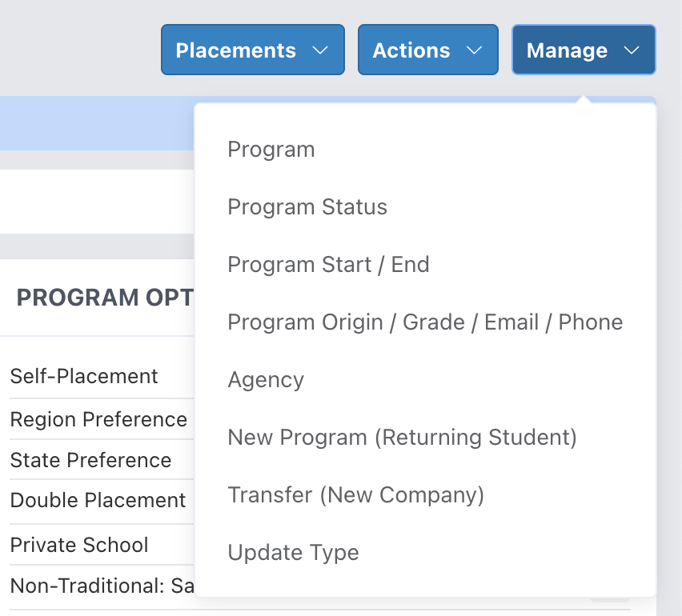Screen dimensions: 682x616
Task: Choose Agency in the Manage menu
Action: pyautogui.click(x=266, y=380)
